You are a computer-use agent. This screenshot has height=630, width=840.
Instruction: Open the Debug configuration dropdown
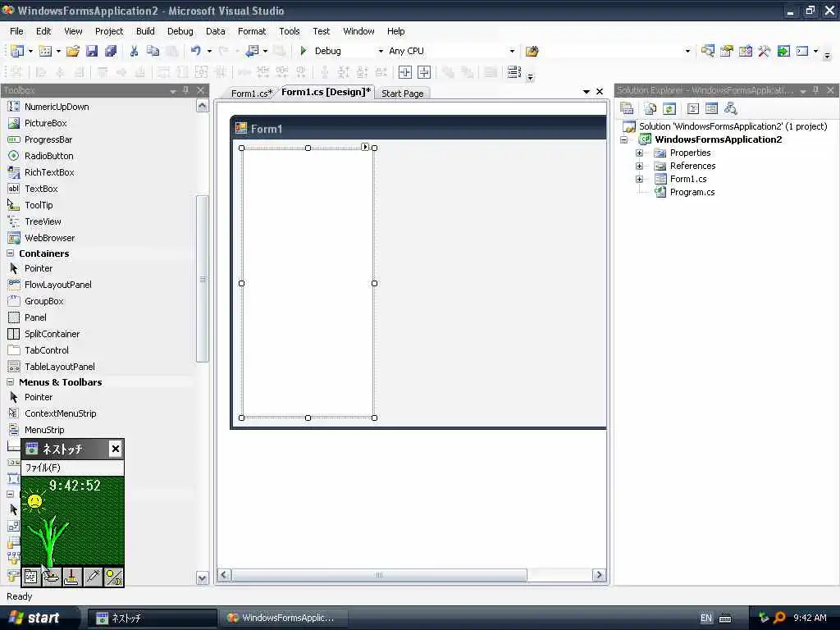point(381,52)
